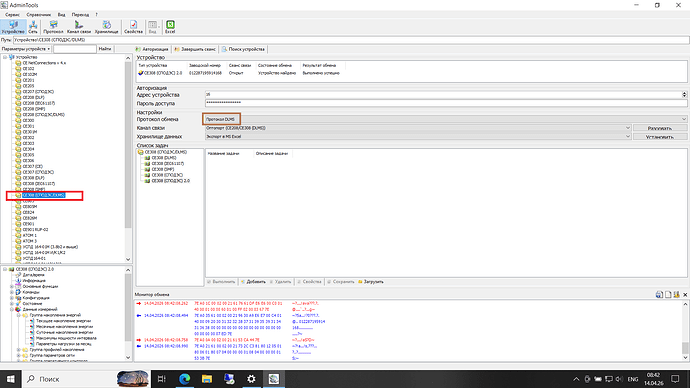Click the Адрес устройства spinner arrows
This screenshot has width=690, height=388.
(684, 95)
